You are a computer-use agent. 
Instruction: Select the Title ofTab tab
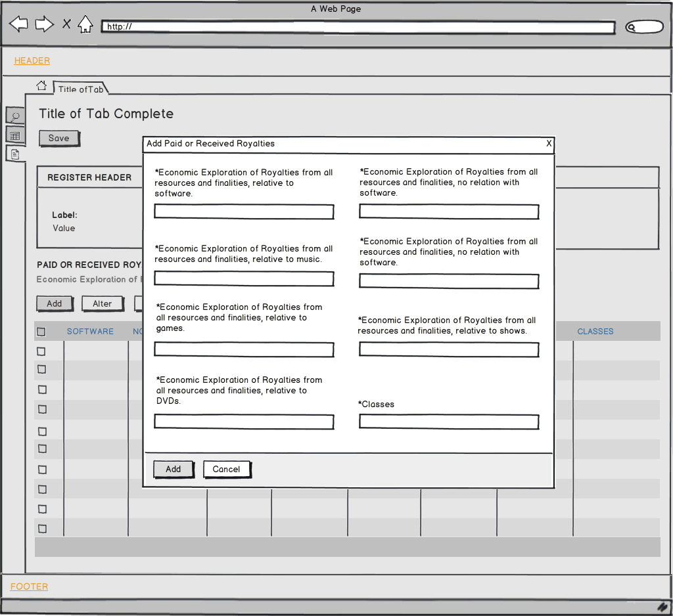click(x=81, y=89)
